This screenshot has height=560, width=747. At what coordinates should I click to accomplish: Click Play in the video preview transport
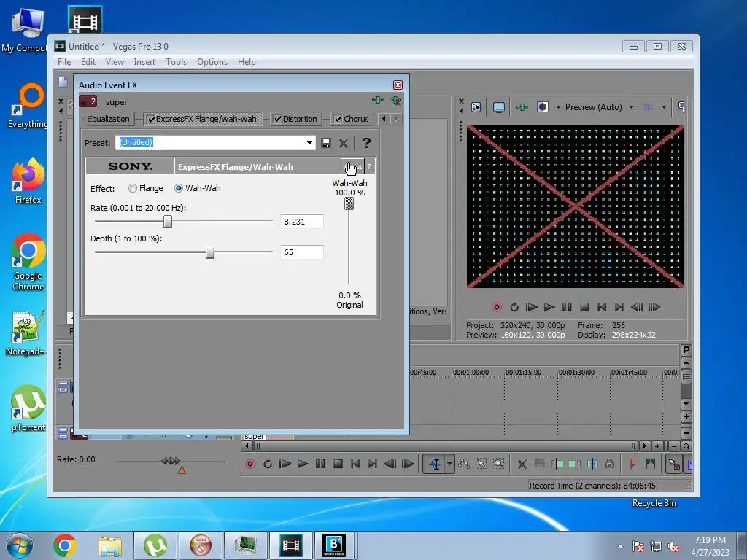pyautogui.click(x=549, y=307)
